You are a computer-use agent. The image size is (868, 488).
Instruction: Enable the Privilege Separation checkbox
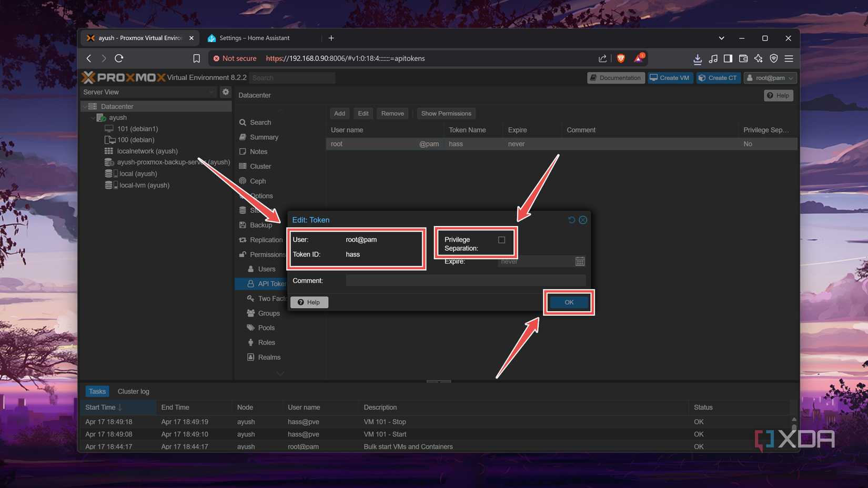tap(502, 239)
